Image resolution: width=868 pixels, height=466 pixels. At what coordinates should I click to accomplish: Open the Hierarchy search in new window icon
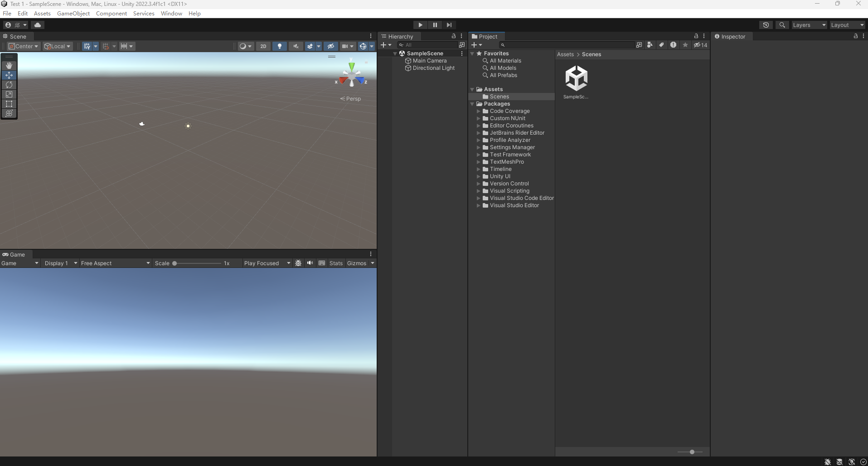pyautogui.click(x=462, y=45)
